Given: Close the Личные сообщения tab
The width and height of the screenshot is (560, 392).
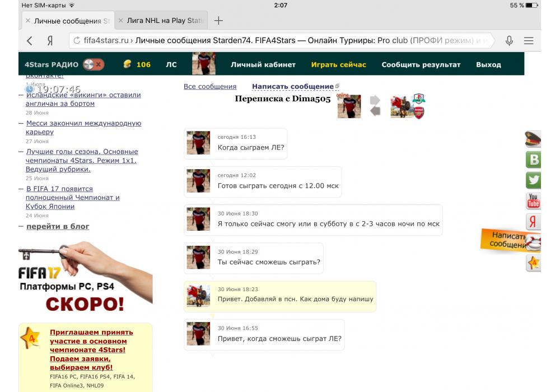Looking at the screenshot, I should 27,21.
